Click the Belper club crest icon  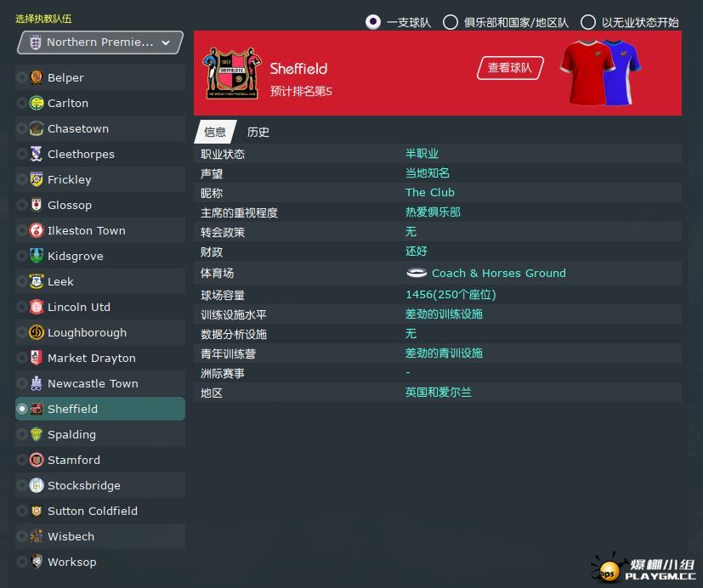pos(37,77)
